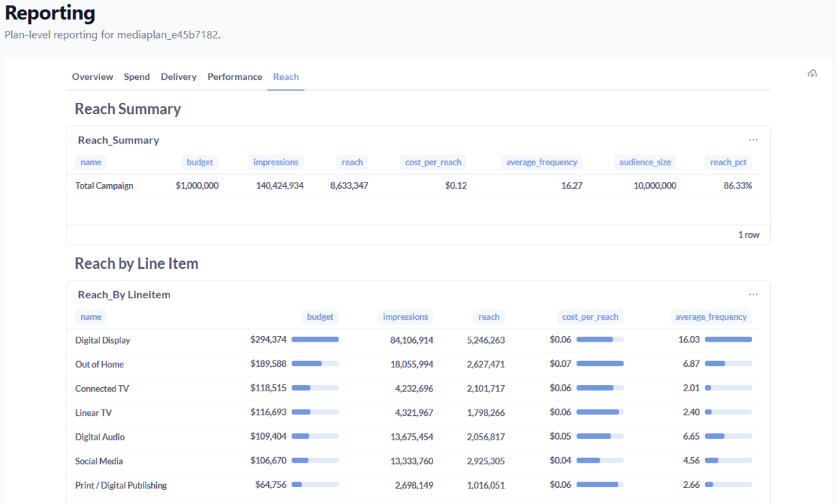Click the 16.27 average frequency value
836x504 pixels.
pyautogui.click(x=571, y=185)
